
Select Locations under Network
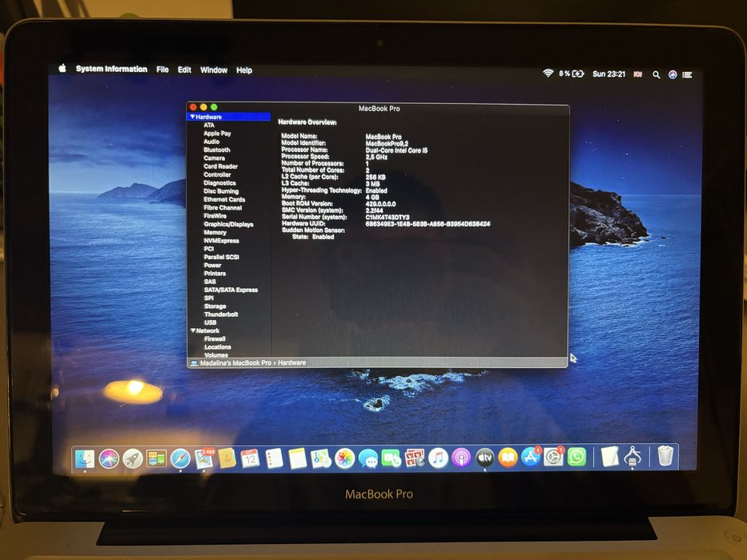218,346
